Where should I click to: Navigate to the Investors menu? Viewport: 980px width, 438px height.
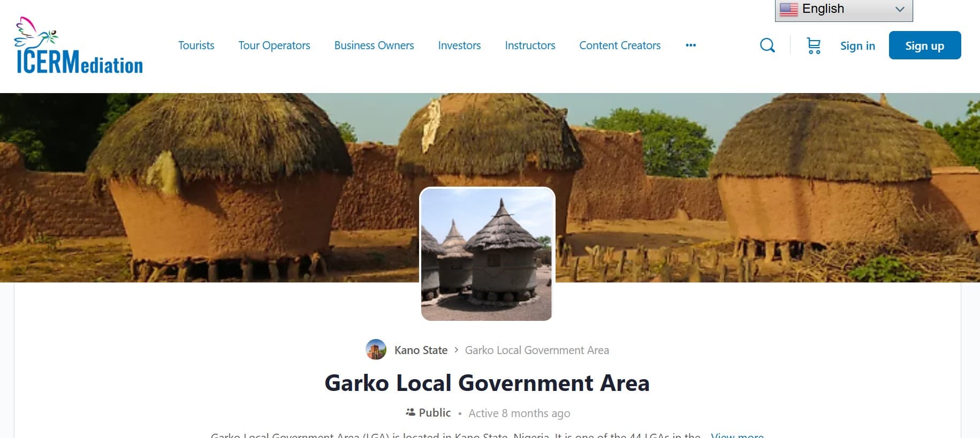click(459, 45)
